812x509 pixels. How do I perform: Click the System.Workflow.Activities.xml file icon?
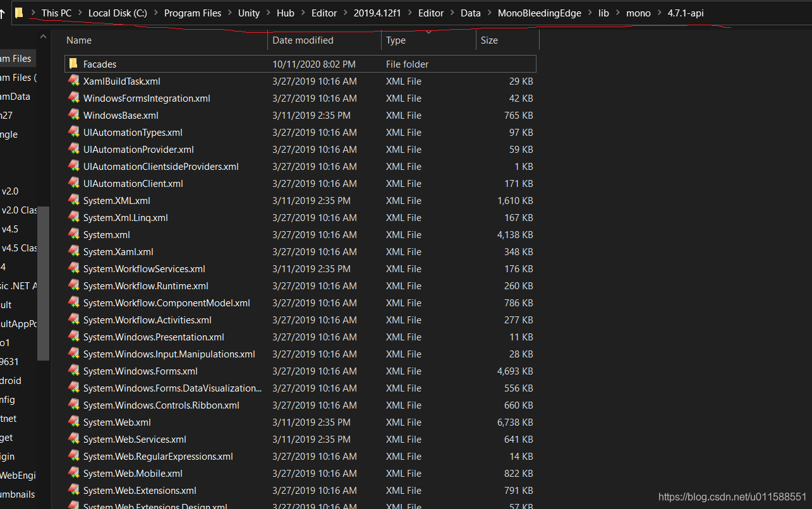(73, 320)
